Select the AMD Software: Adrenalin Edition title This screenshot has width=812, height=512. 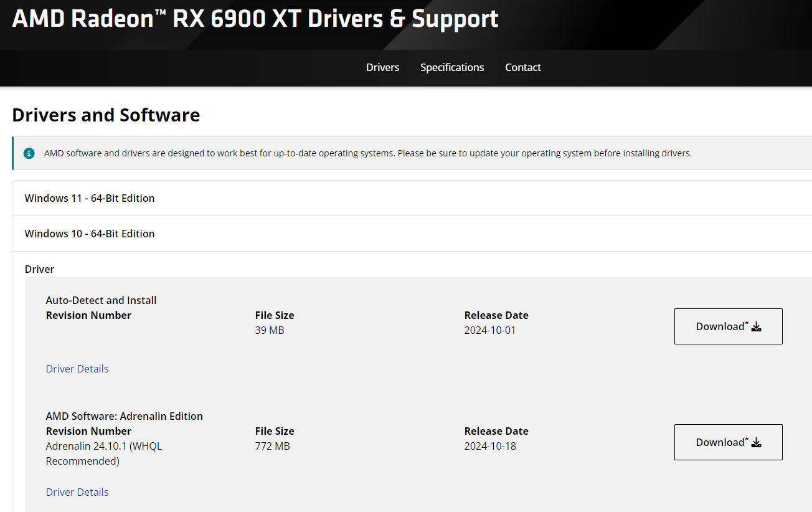(x=125, y=416)
